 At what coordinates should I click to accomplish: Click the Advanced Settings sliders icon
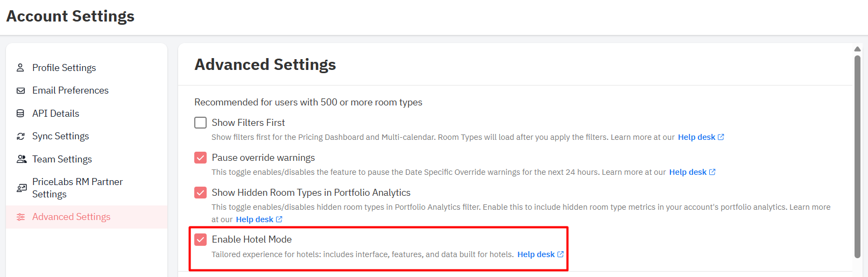pos(21,217)
